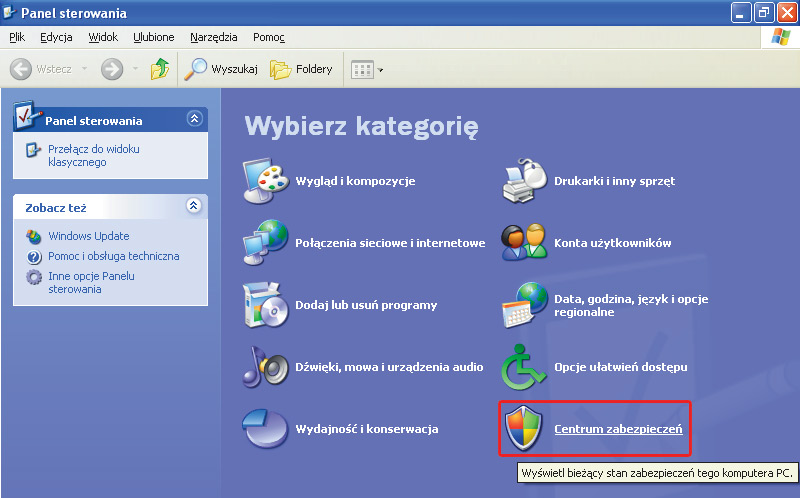This screenshot has width=800, height=498.
Task: Go up one level with folder arrow
Action: pos(160,69)
